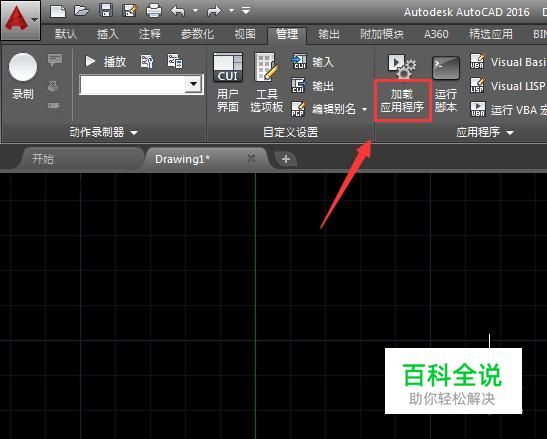
Task: Open the 精选应用 ribbon tab
Action: point(490,34)
